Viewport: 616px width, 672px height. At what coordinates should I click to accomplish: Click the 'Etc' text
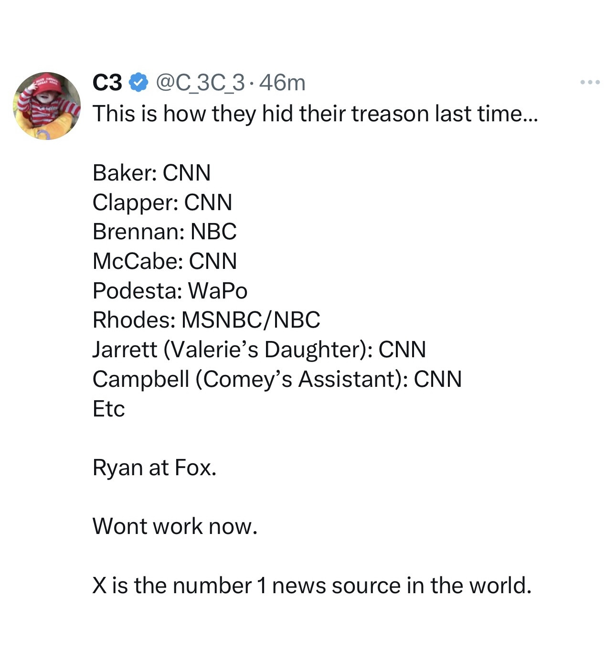[x=108, y=409]
